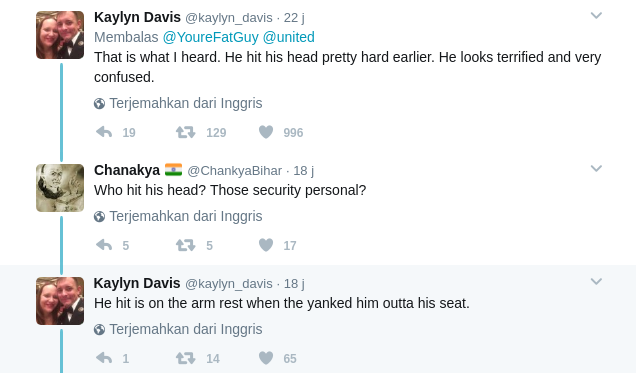Reply to Kaylyn Davis's first tweet

pyautogui.click(x=104, y=132)
